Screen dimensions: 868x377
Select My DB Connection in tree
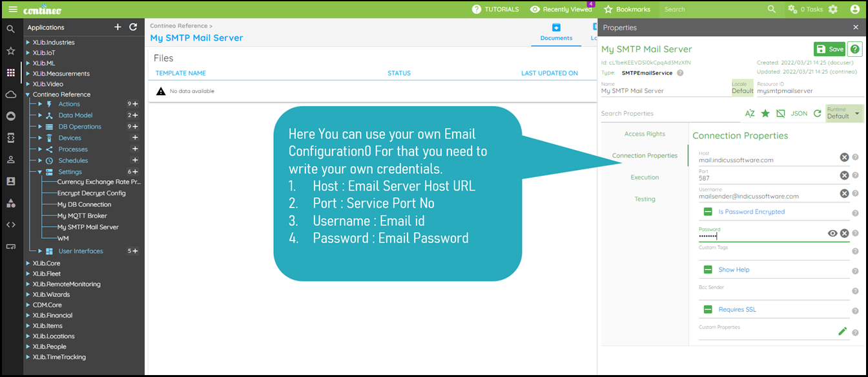(84, 204)
